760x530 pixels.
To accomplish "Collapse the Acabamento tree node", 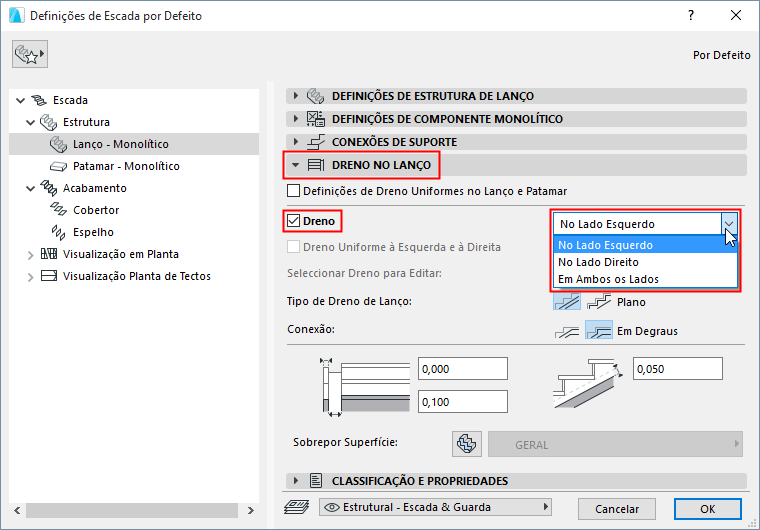I will (x=31, y=188).
